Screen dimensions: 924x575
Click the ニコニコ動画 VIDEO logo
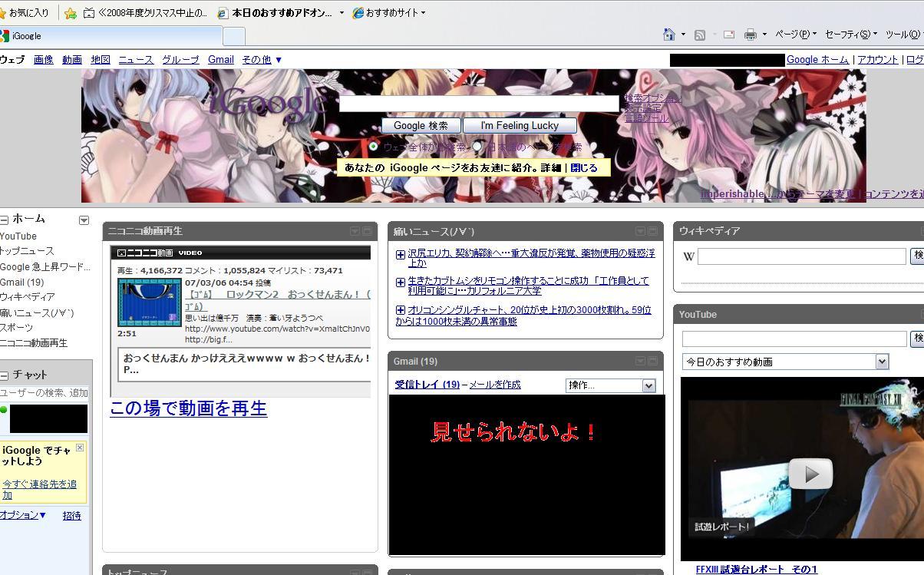pyautogui.click(x=160, y=253)
